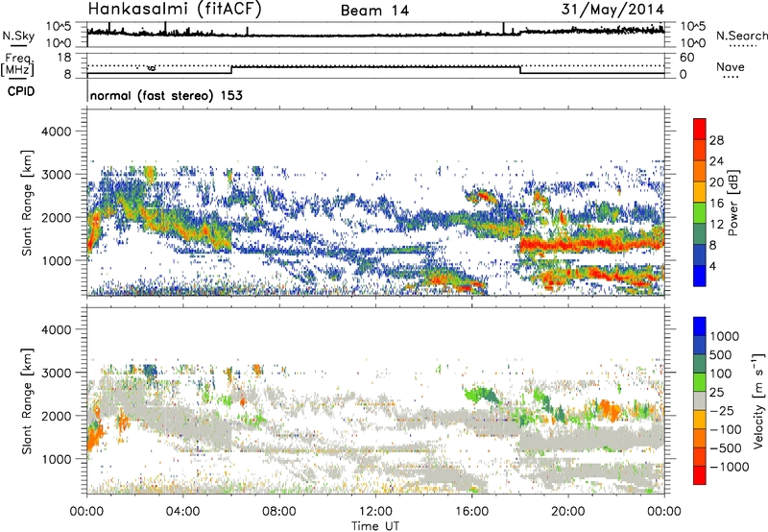Click the strong red backscatter band after 18:00
Image resolution: width=768 pixels, height=532 pixels.
point(591,243)
